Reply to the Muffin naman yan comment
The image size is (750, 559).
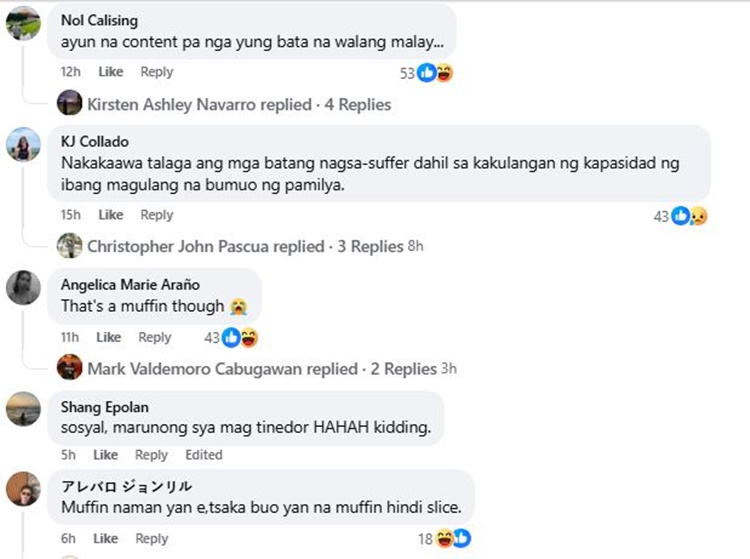tap(152, 538)
